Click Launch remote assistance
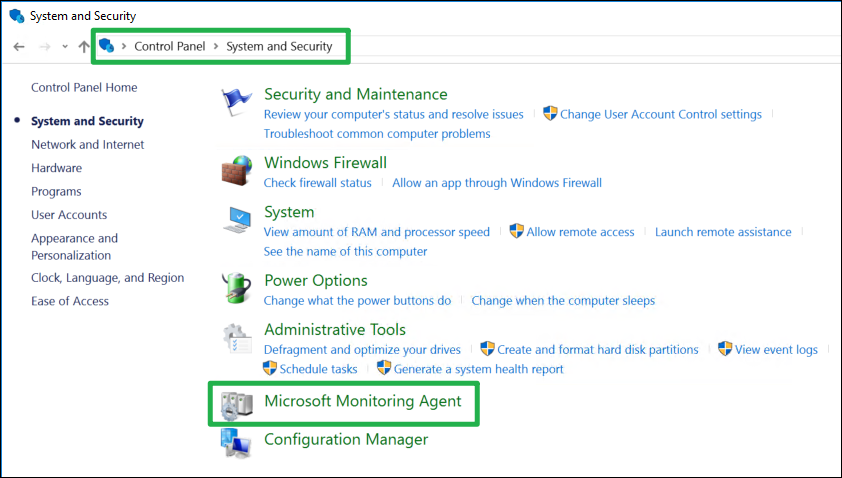842x478 pixels. (x=723, y=232)
